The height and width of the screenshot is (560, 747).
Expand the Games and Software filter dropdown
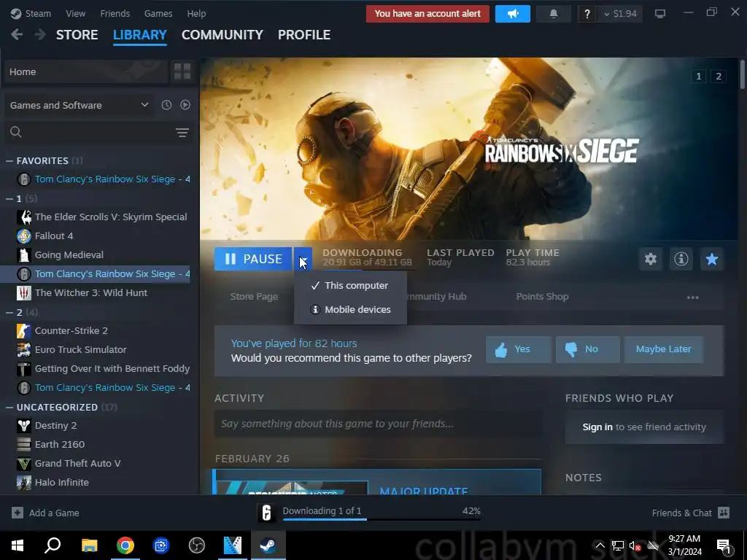pos(79,105)
